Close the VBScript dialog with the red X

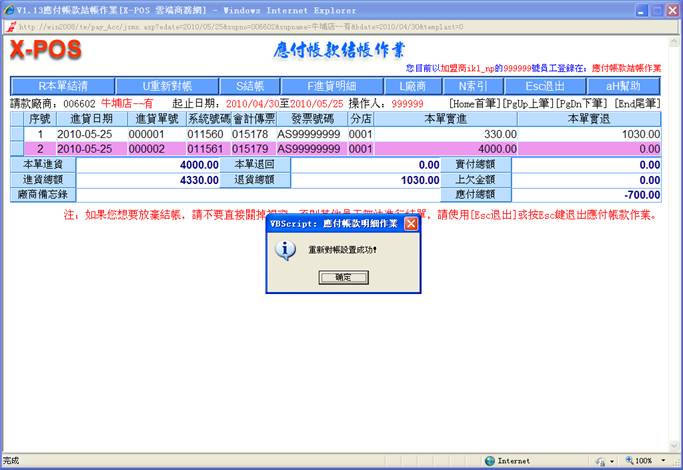click(410, 225)
